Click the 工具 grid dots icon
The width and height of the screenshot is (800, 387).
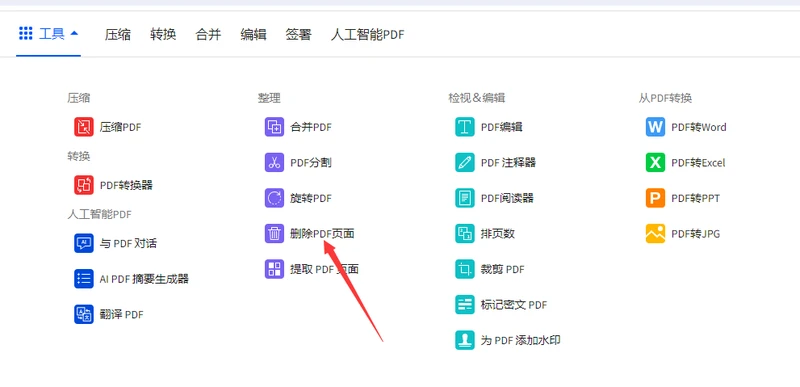point(26,34)
